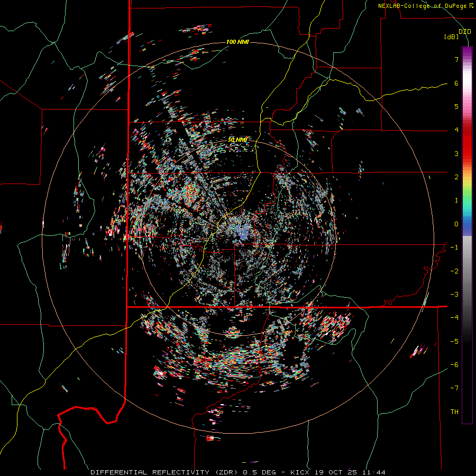Viewport: 476px width, 476px height.
Task: Click the color scale value -3
Action: click(x=454, y=295)
